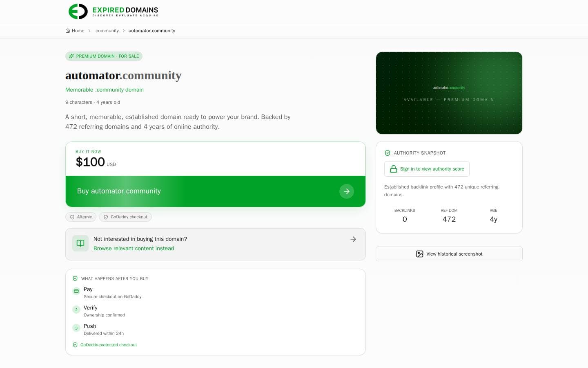Image resolution: width=588 pixels, height=368 pixels.
Task: Click the $100 price
Action: (x=90, y=162)
